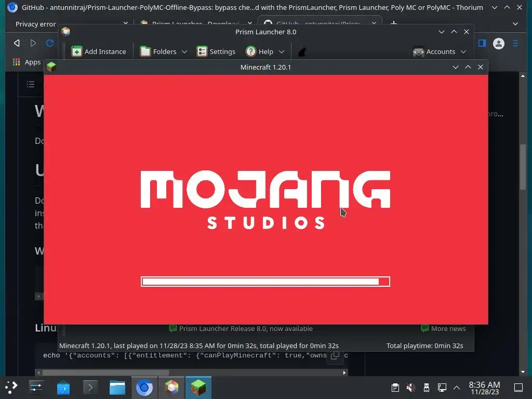The image size is (532, 399).
Task: Open the Apps bookmark shortcut
Action: pyautogui.click(x=27, y=62)
